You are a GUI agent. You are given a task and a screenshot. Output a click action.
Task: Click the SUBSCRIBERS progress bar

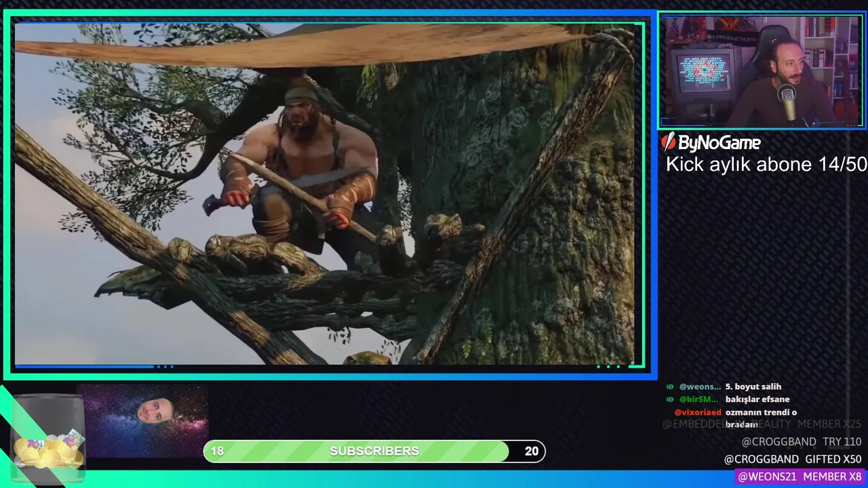pyautogui.click(x=374, y=451)
